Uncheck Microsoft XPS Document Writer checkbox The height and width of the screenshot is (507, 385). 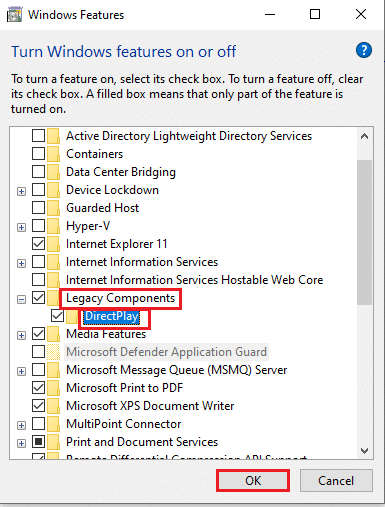(38, 406)
